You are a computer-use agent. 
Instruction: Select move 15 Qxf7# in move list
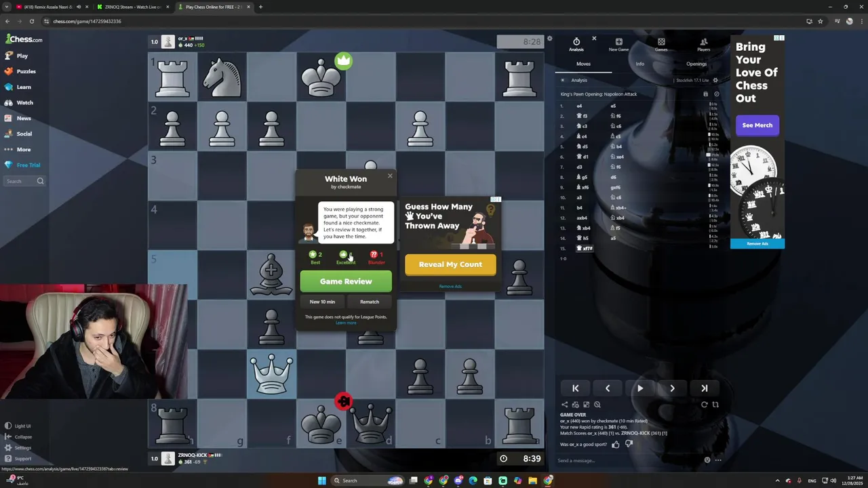click(585, 248)
